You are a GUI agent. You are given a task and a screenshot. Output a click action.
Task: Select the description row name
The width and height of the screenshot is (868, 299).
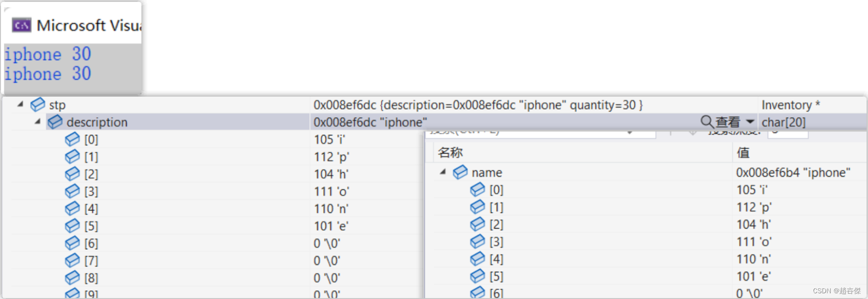point(97,122)
